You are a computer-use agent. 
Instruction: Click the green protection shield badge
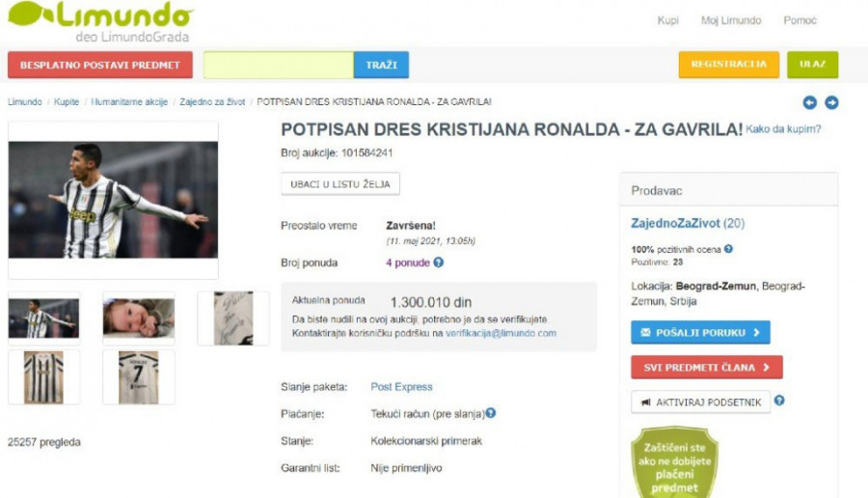[x=675, y=463]
